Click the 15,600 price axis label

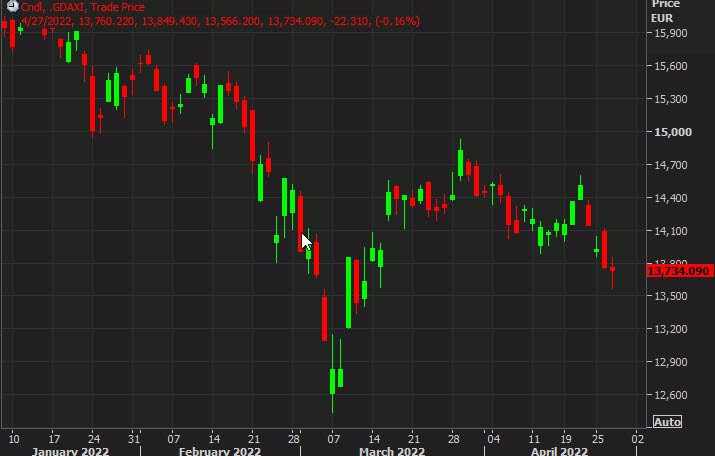tap(670, 66)
